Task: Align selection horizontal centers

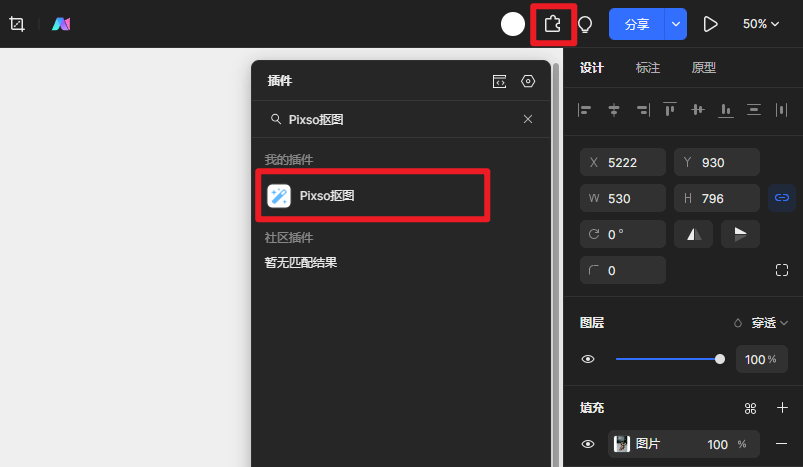Action: (614, 110)
